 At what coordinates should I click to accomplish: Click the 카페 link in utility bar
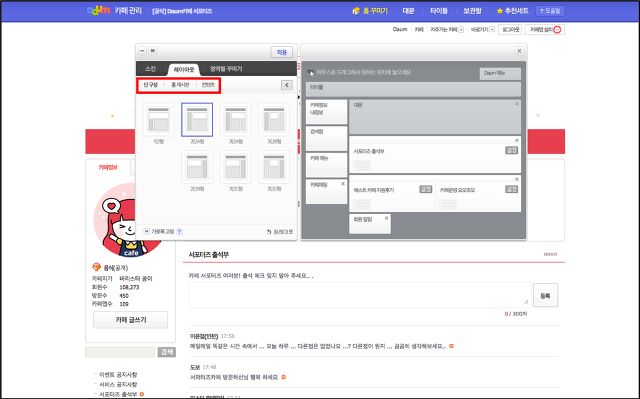[419, 29]
